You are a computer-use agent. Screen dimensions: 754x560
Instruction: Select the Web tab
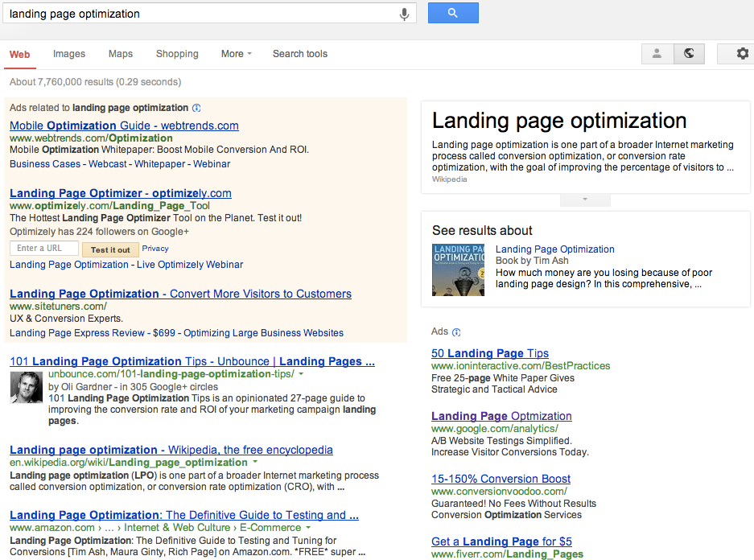click(x=20, y=55)
